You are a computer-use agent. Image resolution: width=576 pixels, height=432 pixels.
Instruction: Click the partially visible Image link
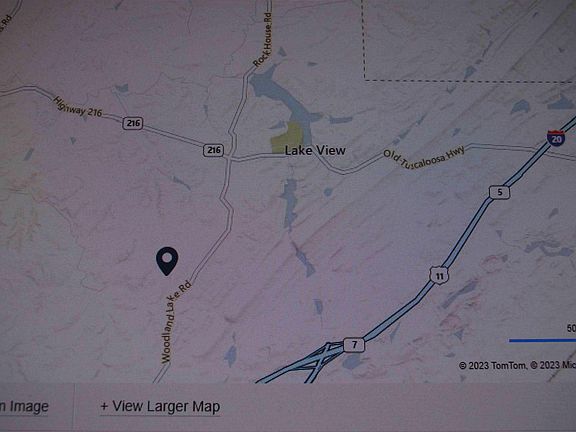(24, 407)
